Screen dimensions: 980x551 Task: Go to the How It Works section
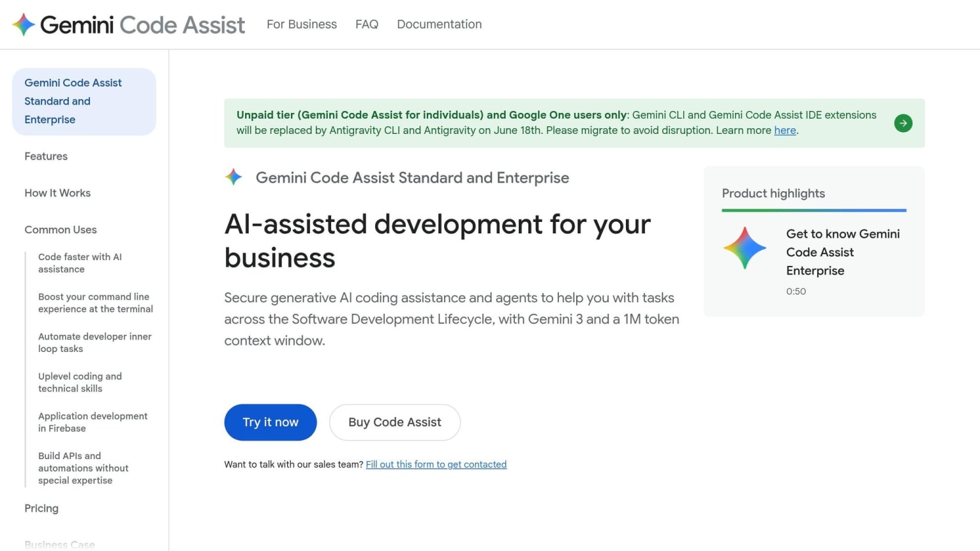pyautogui.click(x=57, y=193)
